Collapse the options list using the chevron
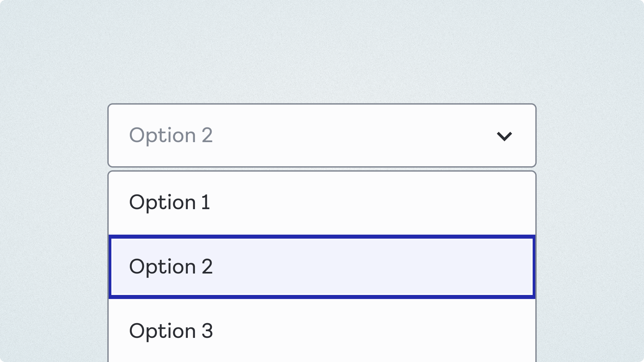644x362 pixels. coord(504,135)
